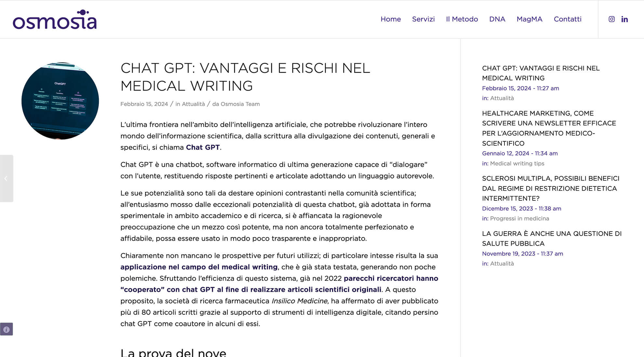This screenshot has height=357, width=644.
Task: Open Attualità category in article meta
Action: coord(193,104)
